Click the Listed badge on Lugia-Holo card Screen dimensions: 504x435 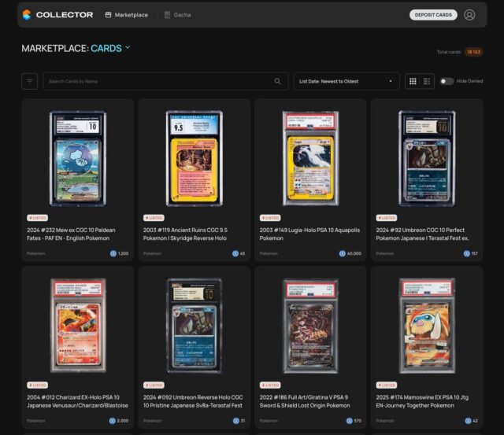[x=270, y=218]
